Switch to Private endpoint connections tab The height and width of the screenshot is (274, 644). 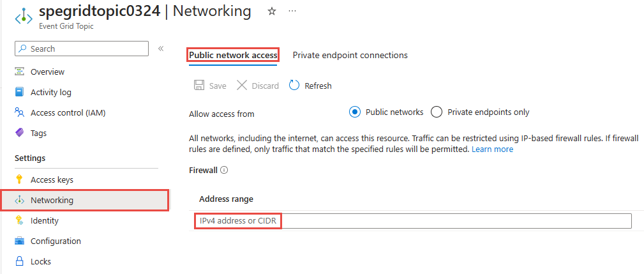coord(350,56)
